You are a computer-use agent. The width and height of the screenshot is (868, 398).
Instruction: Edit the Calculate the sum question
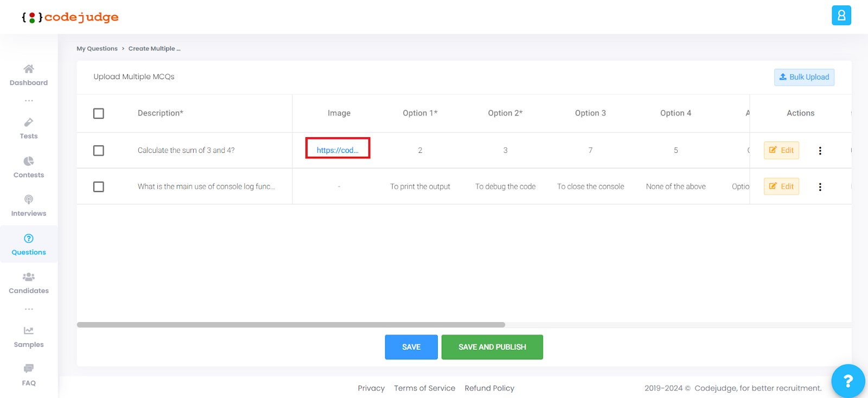pyautogui.click(x=781, y=150)
